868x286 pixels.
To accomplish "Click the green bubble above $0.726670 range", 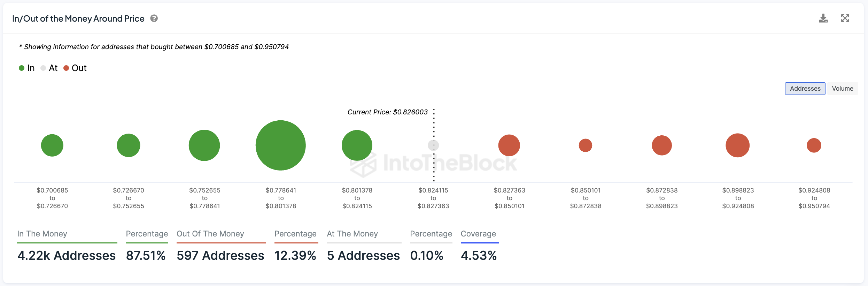I will (x=129, y=145).
